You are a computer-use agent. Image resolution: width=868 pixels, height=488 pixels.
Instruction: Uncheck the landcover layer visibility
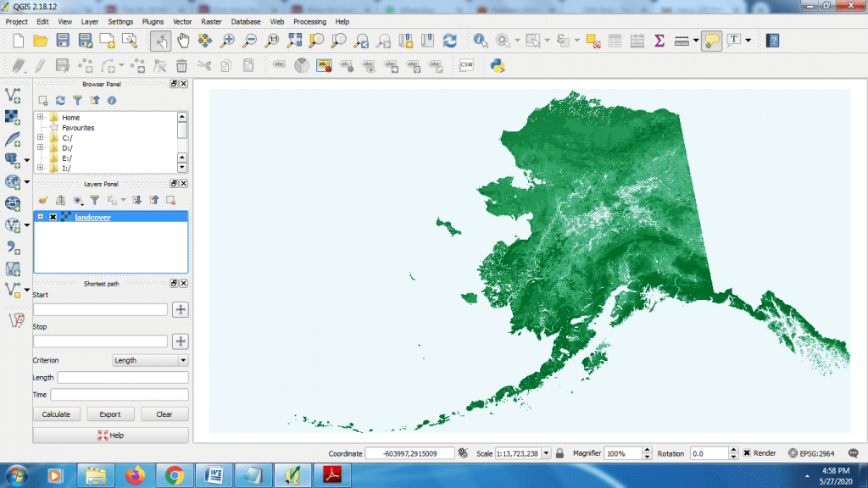tap(54, 216)
